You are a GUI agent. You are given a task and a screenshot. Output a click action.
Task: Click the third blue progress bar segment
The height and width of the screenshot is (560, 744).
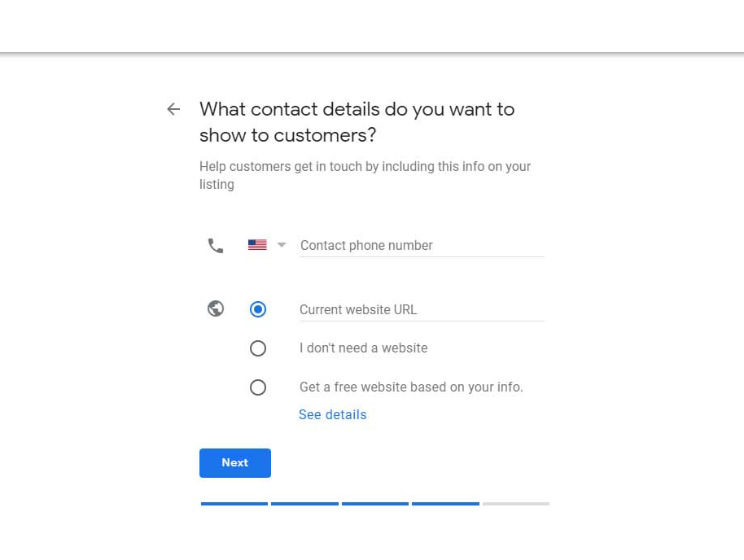[375, 504]
